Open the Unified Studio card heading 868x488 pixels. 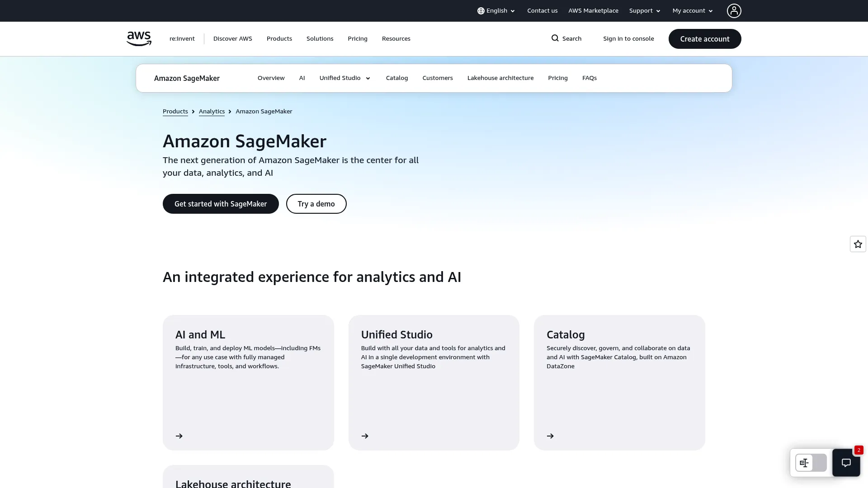(x=396, y=335)
